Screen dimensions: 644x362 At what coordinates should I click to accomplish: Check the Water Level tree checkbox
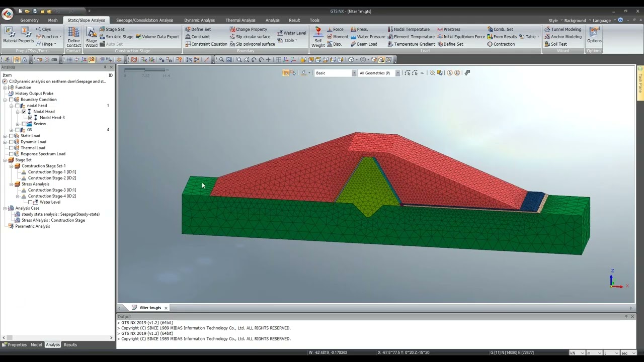pyautogui.click(x=30, y=202)
